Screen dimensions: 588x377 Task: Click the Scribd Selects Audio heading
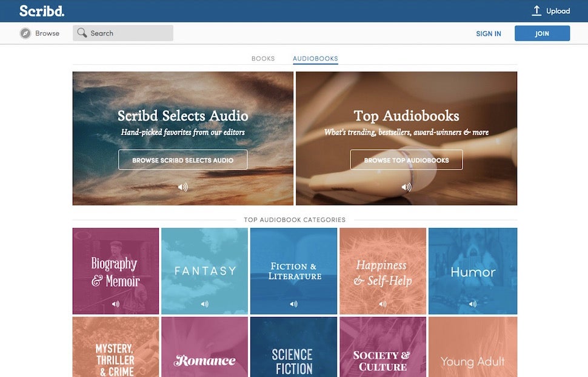pyautogui.click(x=182, y=116)
